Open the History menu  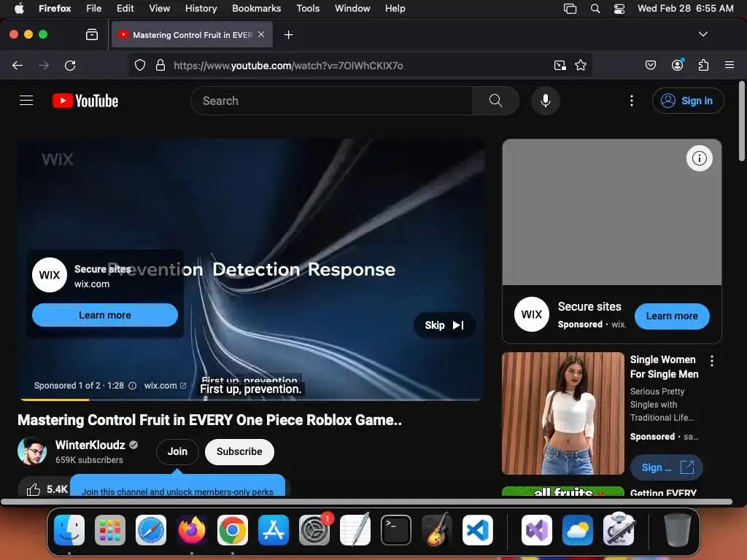201,8
